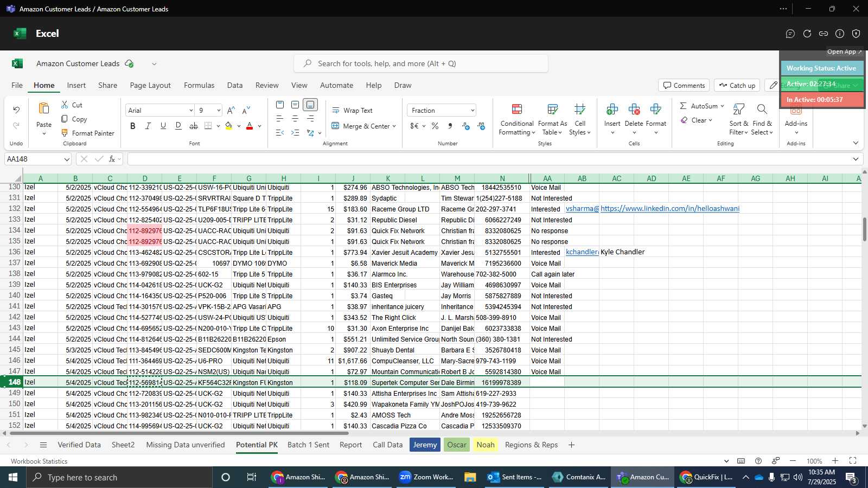Apply the red font color
Screen dimensions: 868x488
point(250,126)
